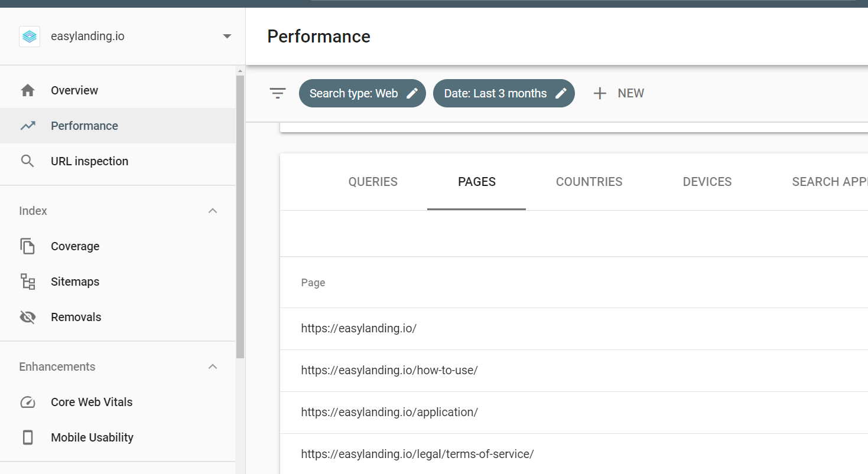Select the /how-to-use/ page row
The height and width of the screenshot is (474, 868).
coord(574,371)
